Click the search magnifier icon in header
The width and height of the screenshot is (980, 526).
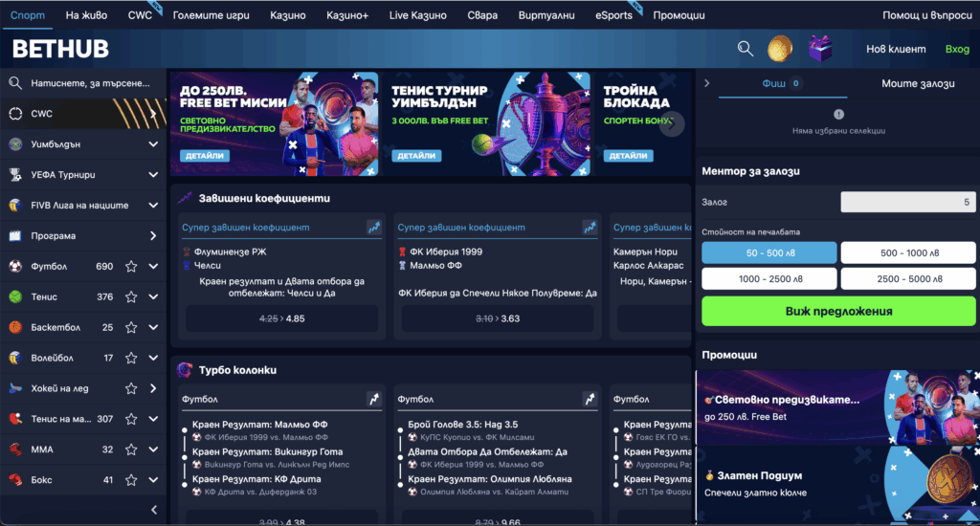[746, 49]
